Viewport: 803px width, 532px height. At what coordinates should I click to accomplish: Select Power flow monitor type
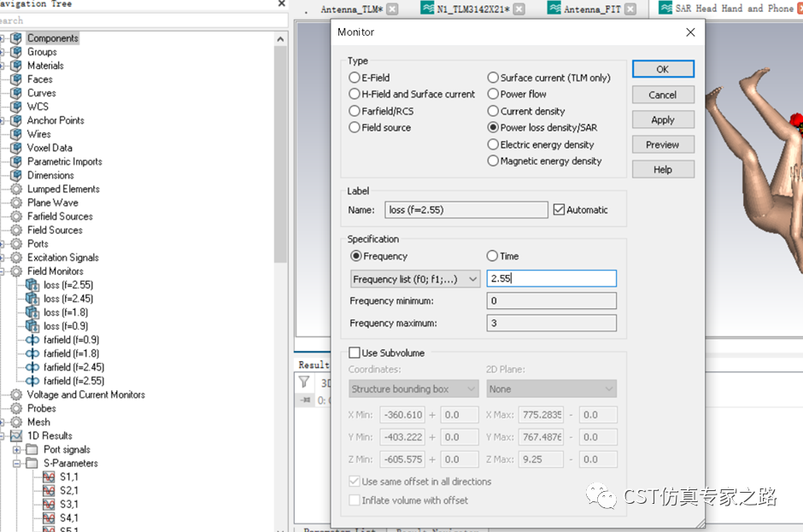tap(493, 94)
